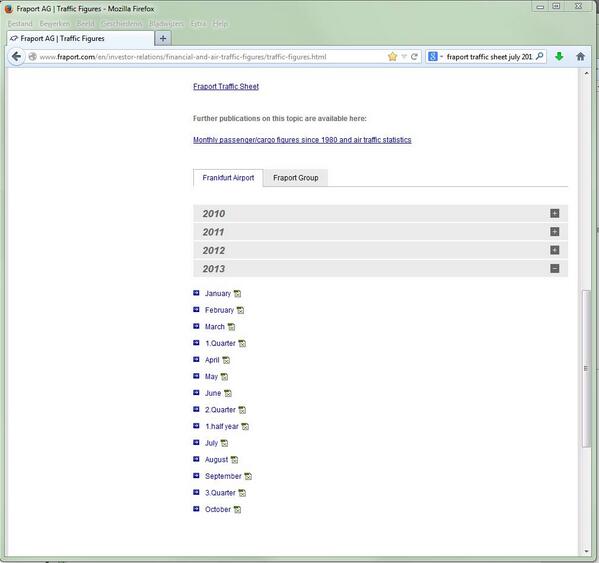Click the 3.Quarter spreadsheet file icon
This screenshot has height=563, width=599.
[242, 493]
